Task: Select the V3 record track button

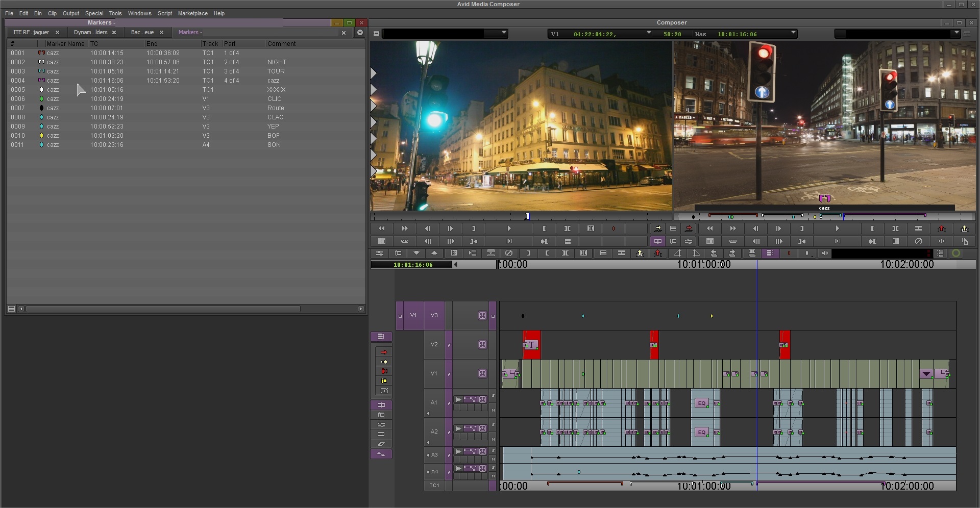Action: pyautogui.click(x=434, y=316)
